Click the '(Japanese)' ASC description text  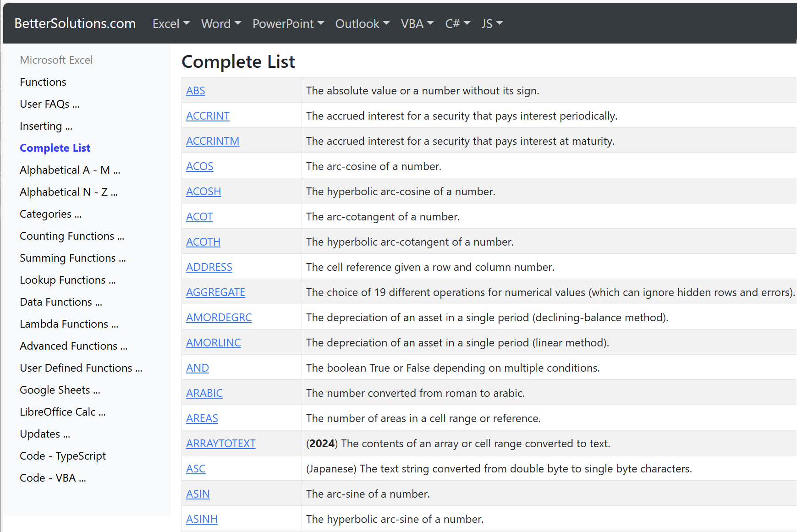(499, 469)
